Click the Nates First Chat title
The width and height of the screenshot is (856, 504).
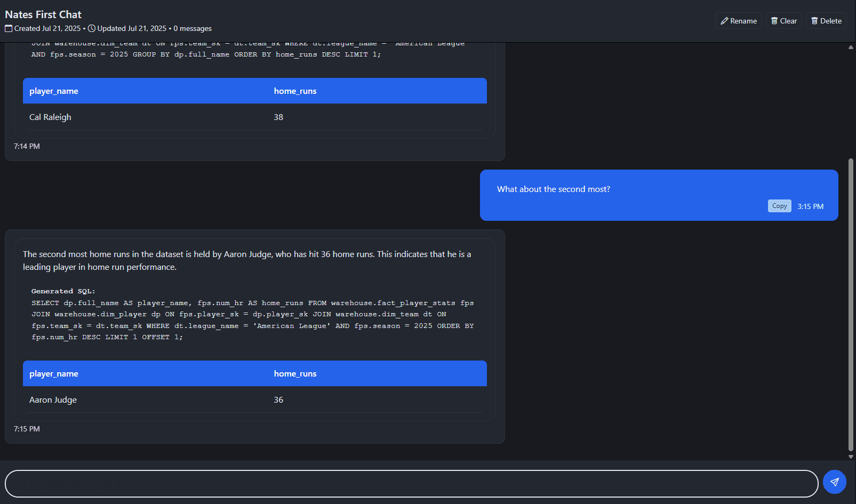coord(43,14)
